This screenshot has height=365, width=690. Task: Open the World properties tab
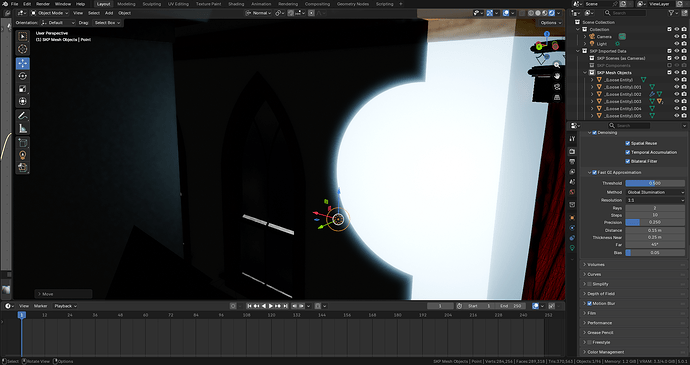572,192
